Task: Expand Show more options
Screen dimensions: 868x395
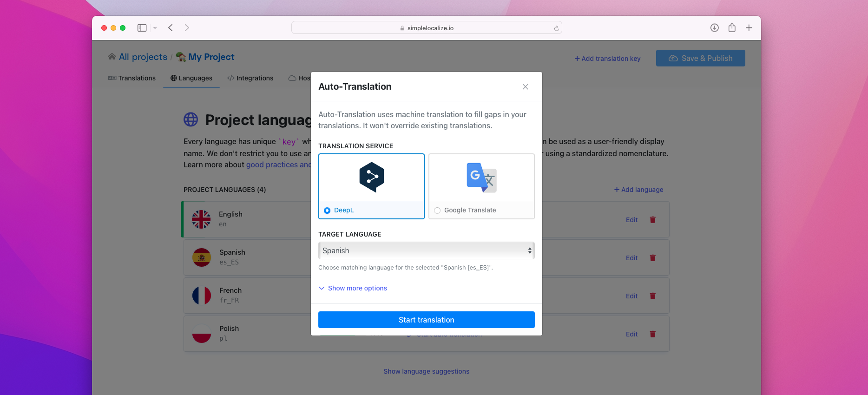Action: 353,288
